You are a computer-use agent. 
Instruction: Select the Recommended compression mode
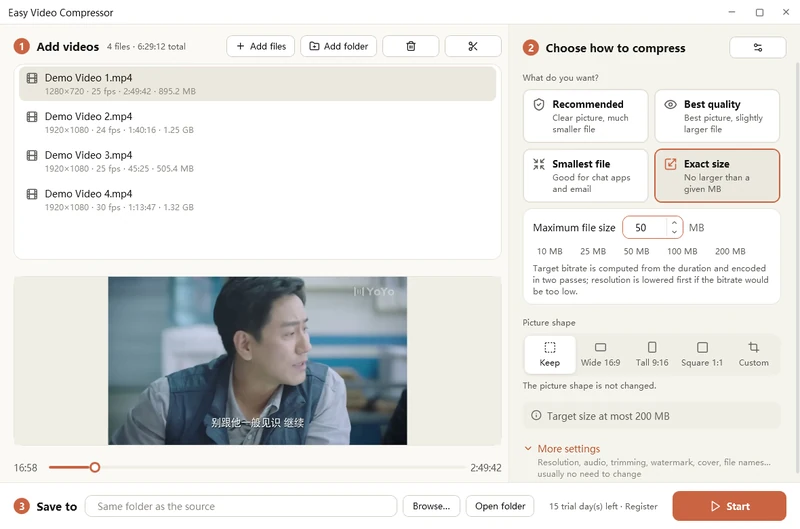tap(585, 116)
